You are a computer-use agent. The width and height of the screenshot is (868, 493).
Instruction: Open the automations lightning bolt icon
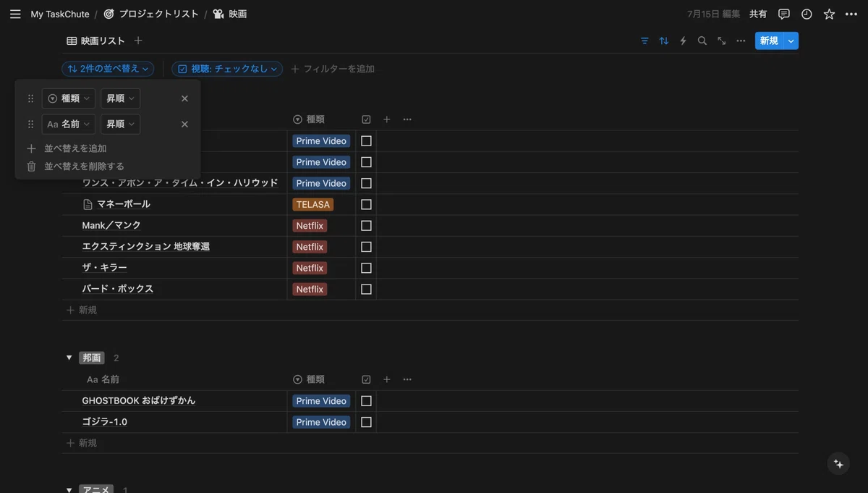click(x=683, y=41)
